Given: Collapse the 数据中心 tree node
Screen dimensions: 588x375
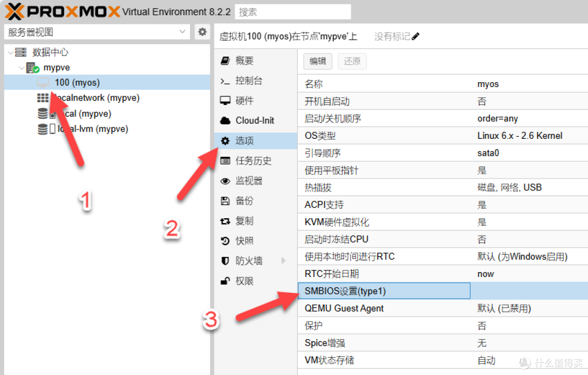Looking at the screenshot, I should (11, 52).
